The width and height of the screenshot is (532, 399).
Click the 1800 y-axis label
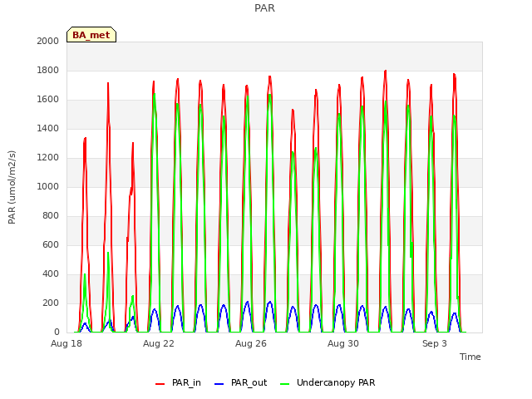48,70
